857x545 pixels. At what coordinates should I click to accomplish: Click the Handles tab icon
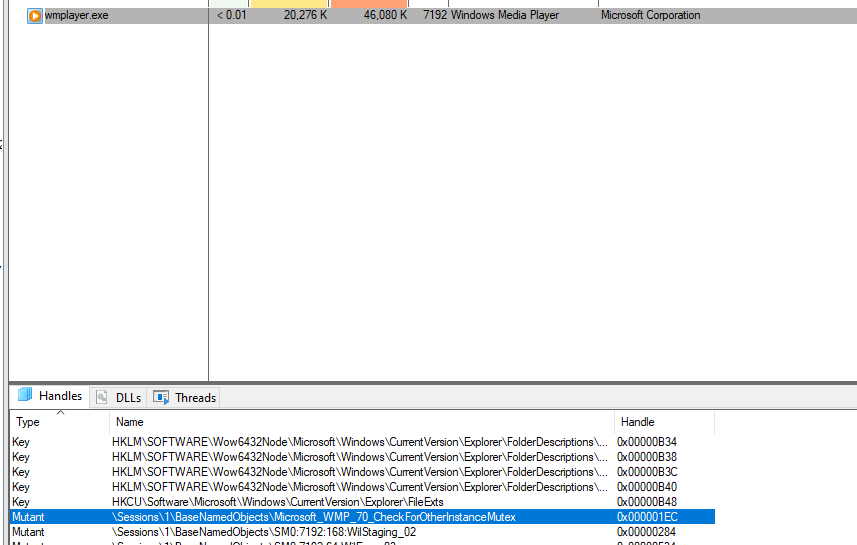[x=25, y=395]
